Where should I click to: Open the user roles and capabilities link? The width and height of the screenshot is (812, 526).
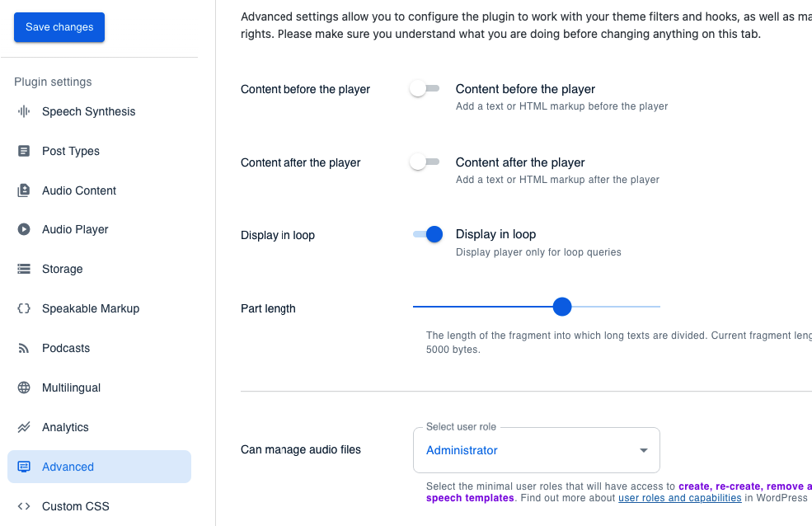679,498
